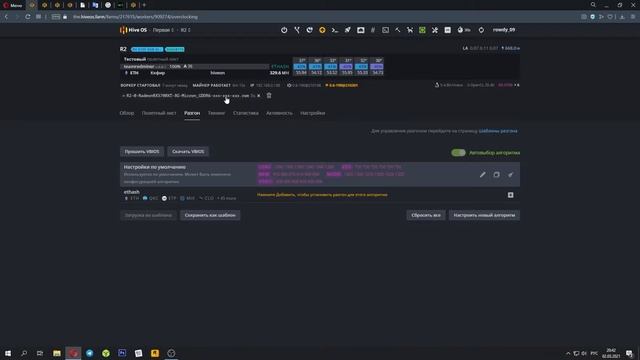
Task: Open the Обзор tab
Action: [127, 113]
